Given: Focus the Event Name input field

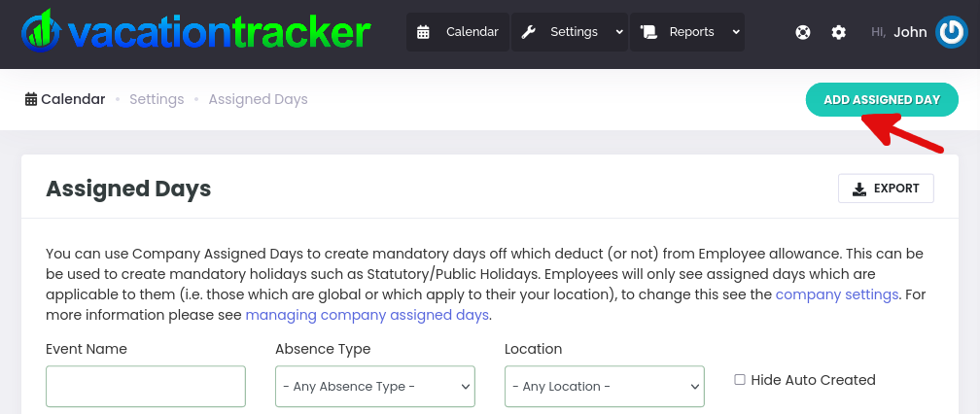Looking at the screenshot, I should coord(146,387).
